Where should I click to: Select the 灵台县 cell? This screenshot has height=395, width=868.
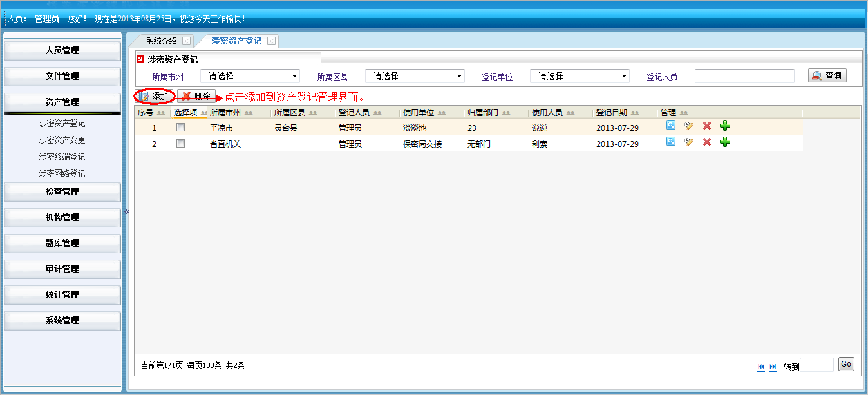286,128
